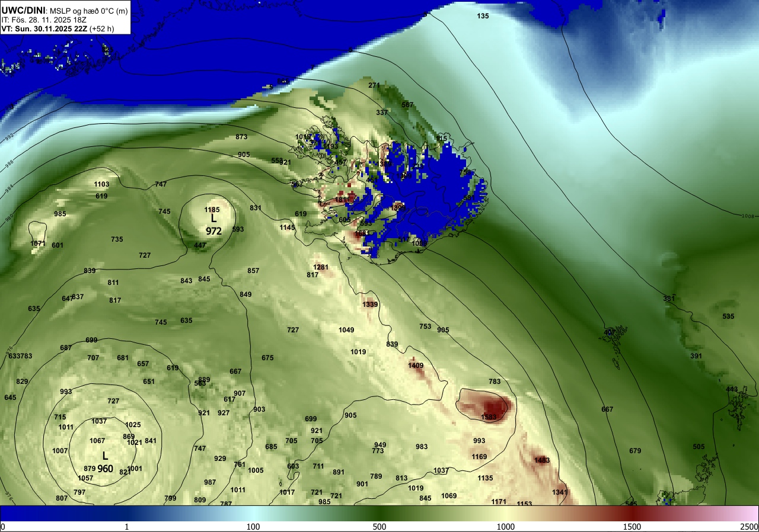Viewport: 759px width, 532px height.
Task: Click the height value 443
Action: [732, 389]
